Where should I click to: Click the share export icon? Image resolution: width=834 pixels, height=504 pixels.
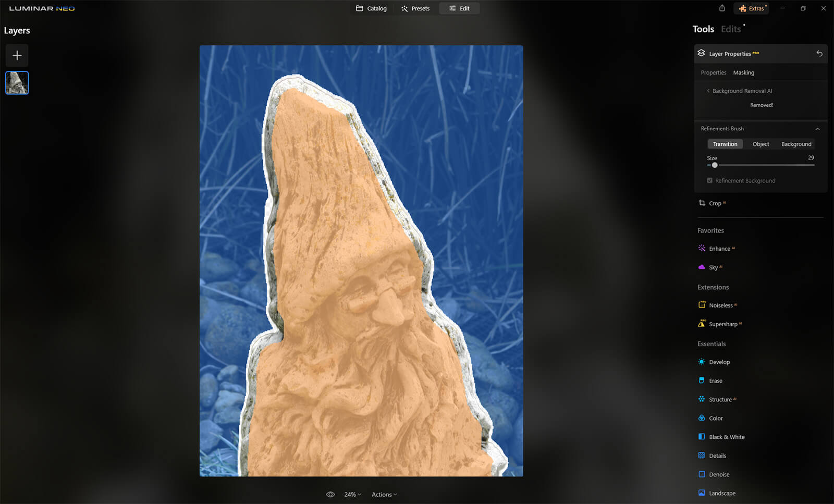[722, 8]
